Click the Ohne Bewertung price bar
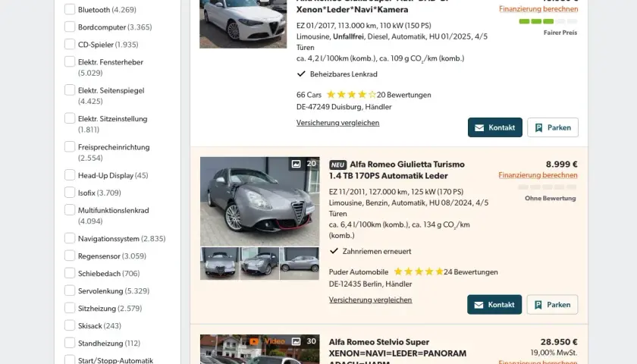 548,187
